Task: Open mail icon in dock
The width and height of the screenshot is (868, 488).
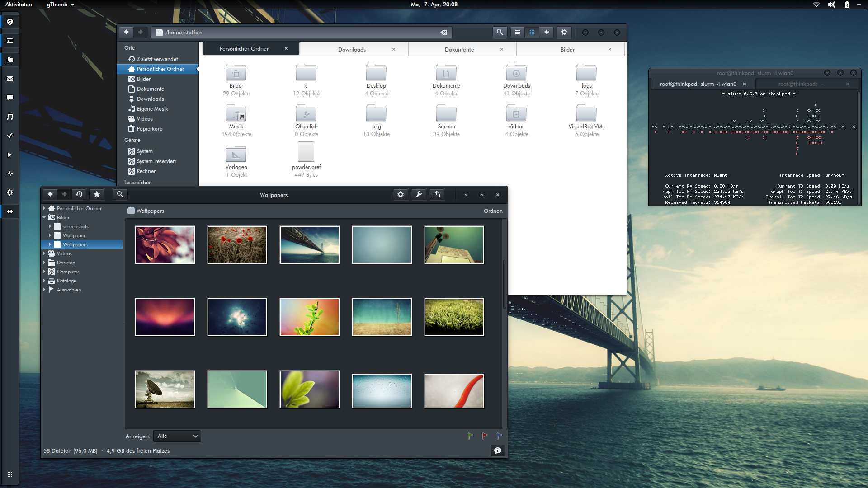Action: (9, 79)
